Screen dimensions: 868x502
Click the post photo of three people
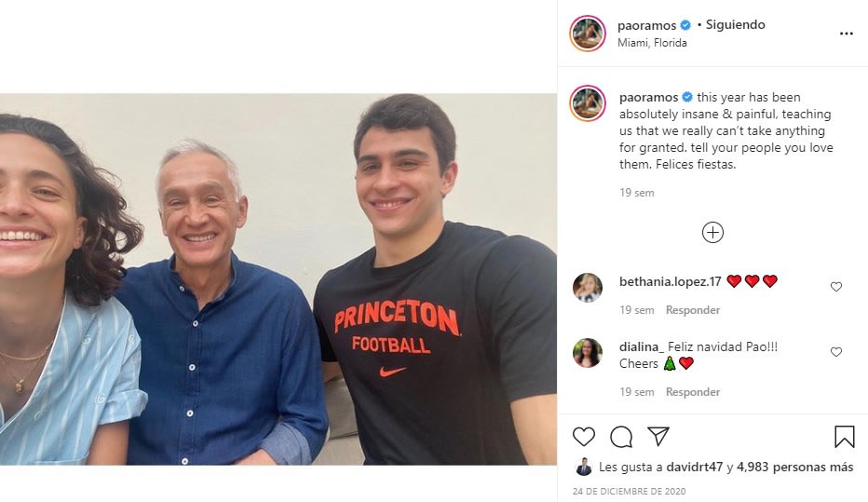click(x=278, y=279)
